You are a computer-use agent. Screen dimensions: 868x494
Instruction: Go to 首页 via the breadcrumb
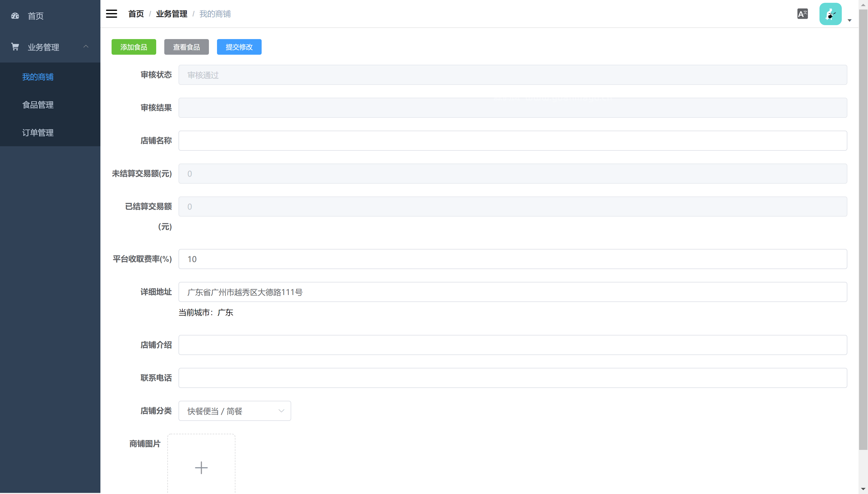[x=136, y=14]
